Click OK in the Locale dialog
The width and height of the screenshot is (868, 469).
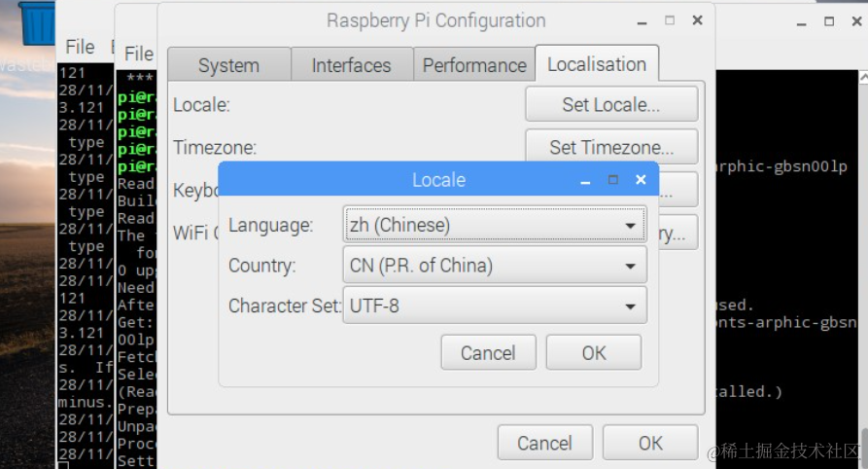click(x=594, y=352)
